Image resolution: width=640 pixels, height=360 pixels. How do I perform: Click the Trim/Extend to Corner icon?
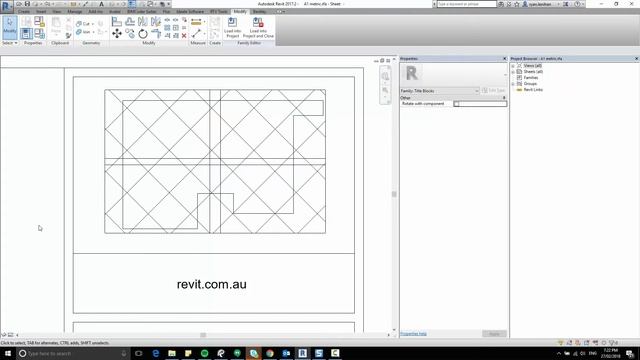156,34
